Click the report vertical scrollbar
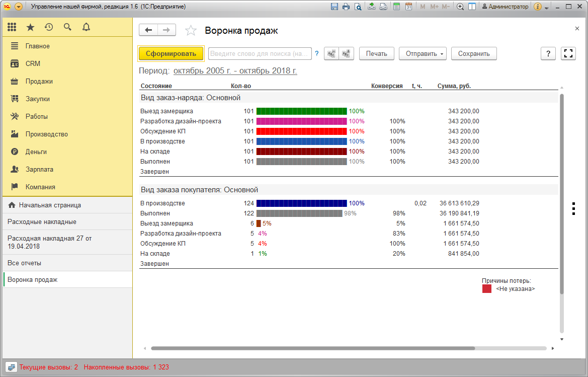 [562, 194]
